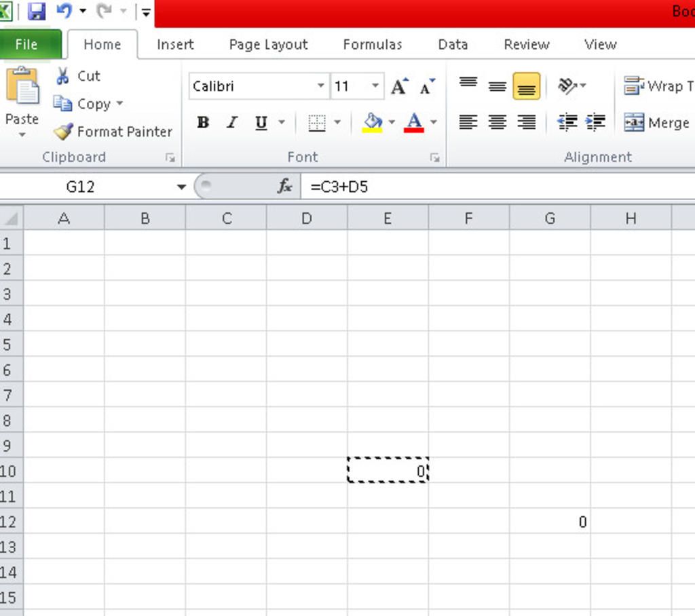Click the Save icon in quick access toolbar

(x=37, y=11)
